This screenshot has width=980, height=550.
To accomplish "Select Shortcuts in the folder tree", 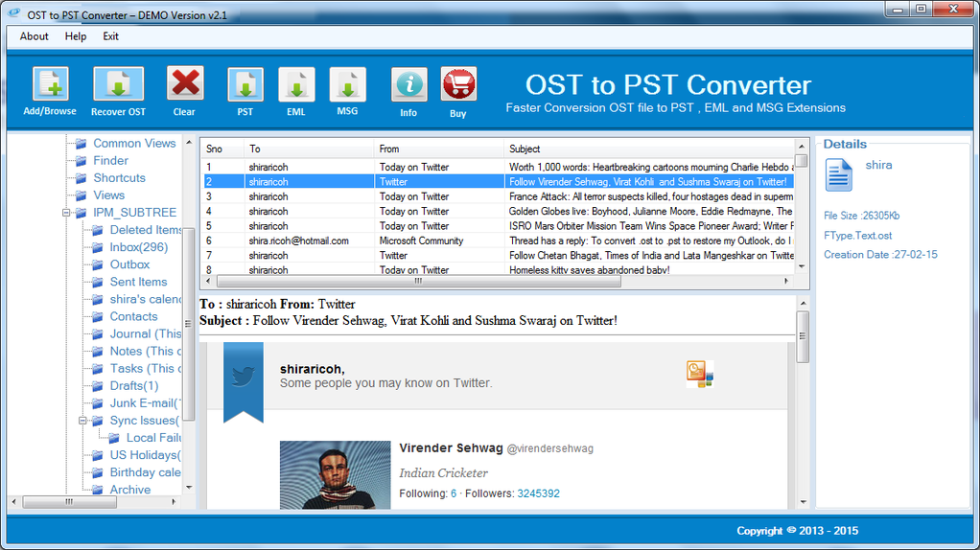I will click(119, 178).
